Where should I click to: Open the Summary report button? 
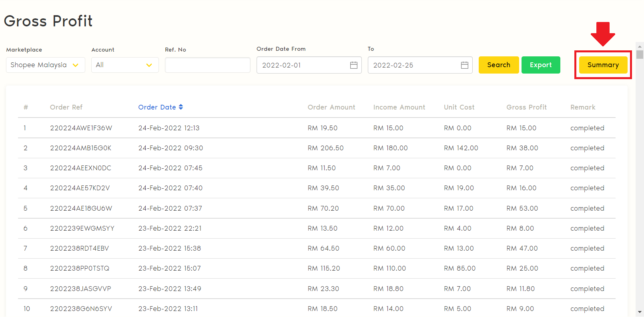[603, 65]
